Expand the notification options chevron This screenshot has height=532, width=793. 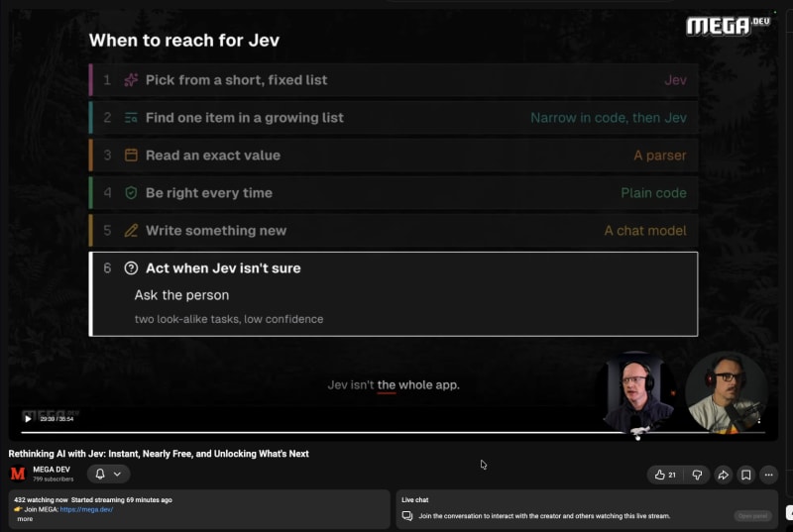pyautogui.click(x=117, y=474)
